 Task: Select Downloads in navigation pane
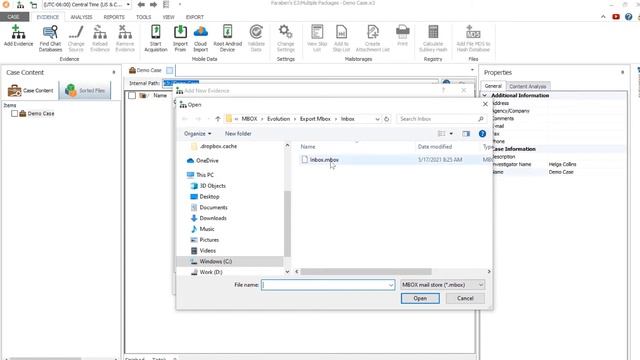coord(213,218)
